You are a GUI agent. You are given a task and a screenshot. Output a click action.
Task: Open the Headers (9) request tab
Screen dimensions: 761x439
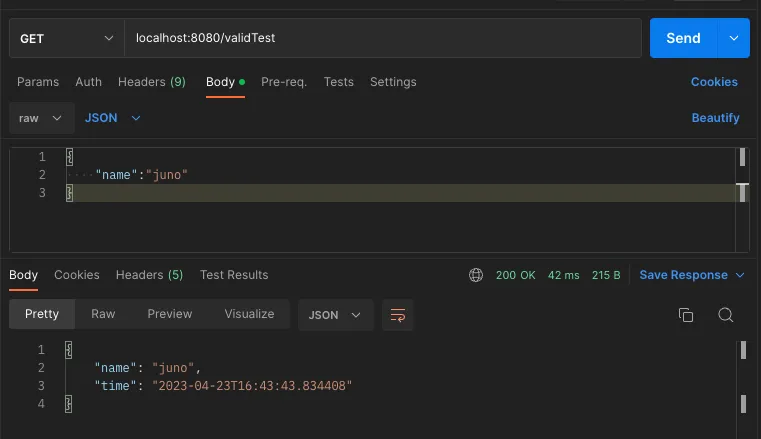point(151,82)
